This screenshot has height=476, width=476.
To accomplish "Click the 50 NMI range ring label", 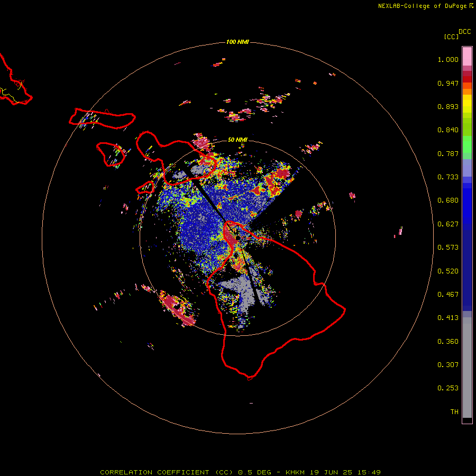I will click(237, 140).
